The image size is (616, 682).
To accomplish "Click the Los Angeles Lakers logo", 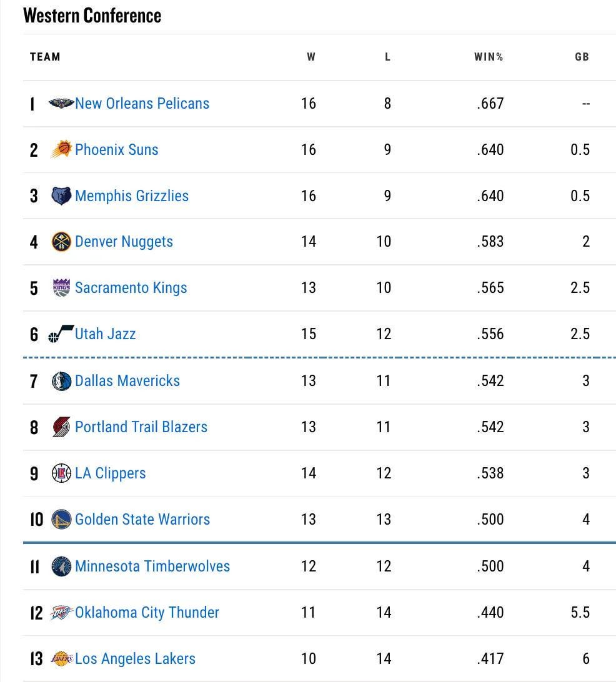I will [61, 658].
